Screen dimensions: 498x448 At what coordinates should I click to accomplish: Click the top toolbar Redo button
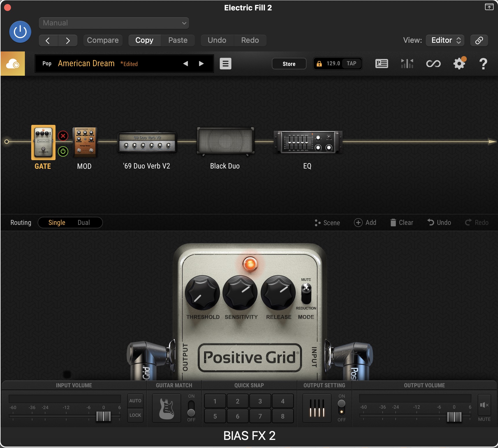click(x=250, y=40)
